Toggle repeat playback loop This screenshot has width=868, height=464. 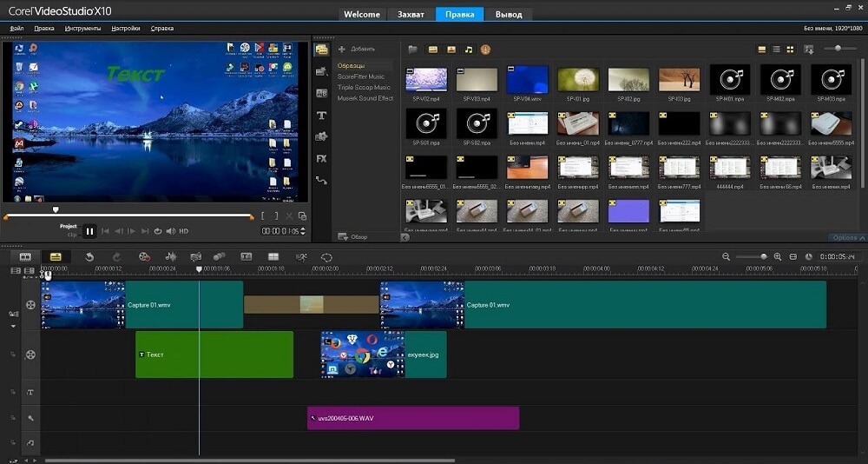pyautogui.click(x=157, y=231)
